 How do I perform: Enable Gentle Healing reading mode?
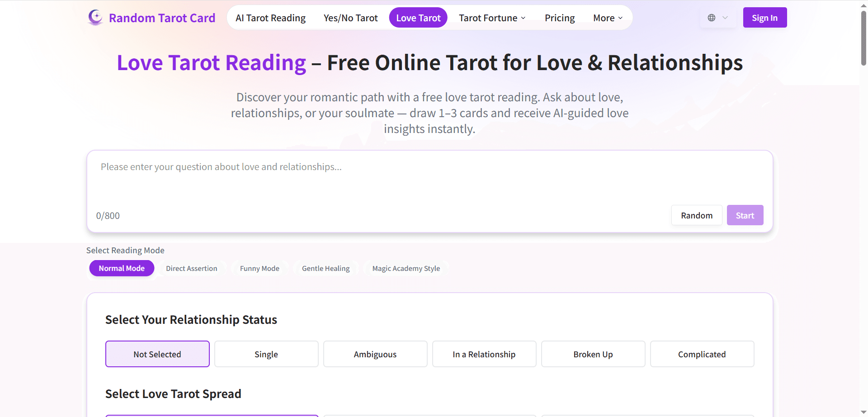click(325, 268)
